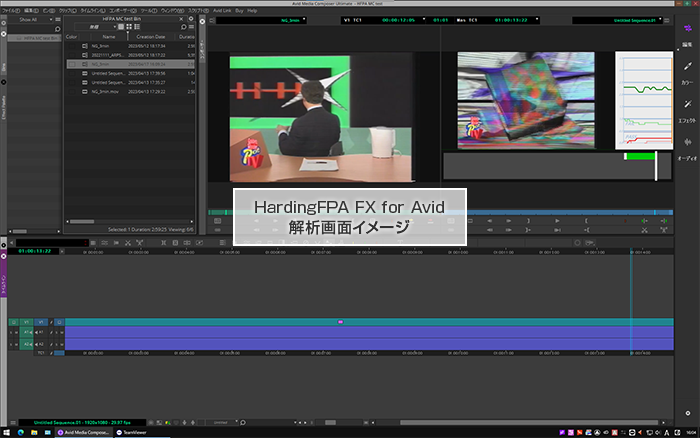Switch bin to Frame view icon
The height and width of the screenshot is (438, 700).
pyautogui.click(x=129, y=27)
